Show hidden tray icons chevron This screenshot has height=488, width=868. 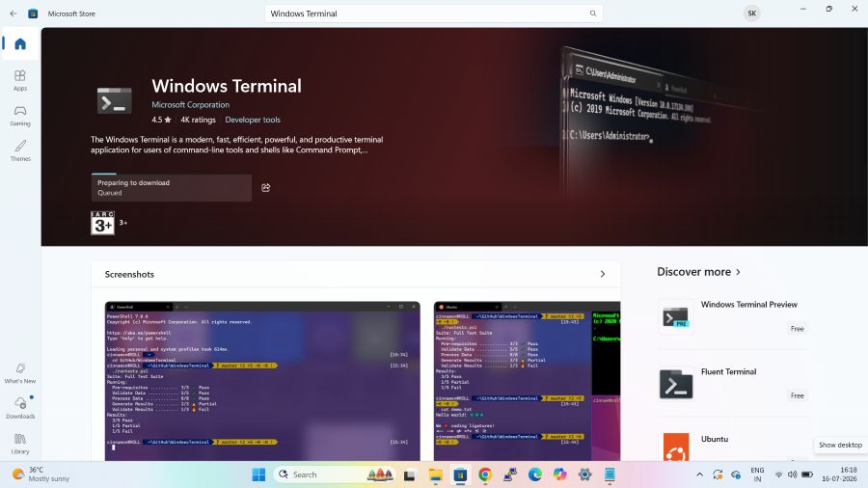click(700, 474)
